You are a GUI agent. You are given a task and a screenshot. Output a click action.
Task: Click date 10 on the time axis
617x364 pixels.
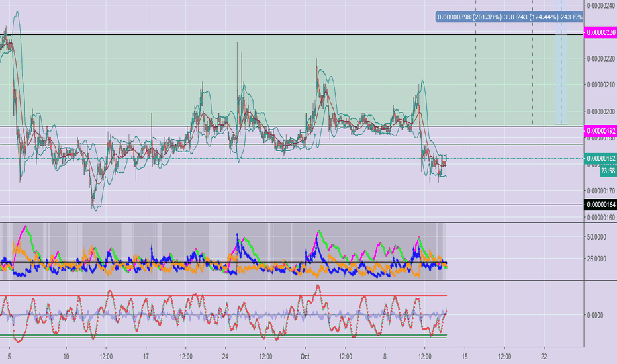coord(66,357)
